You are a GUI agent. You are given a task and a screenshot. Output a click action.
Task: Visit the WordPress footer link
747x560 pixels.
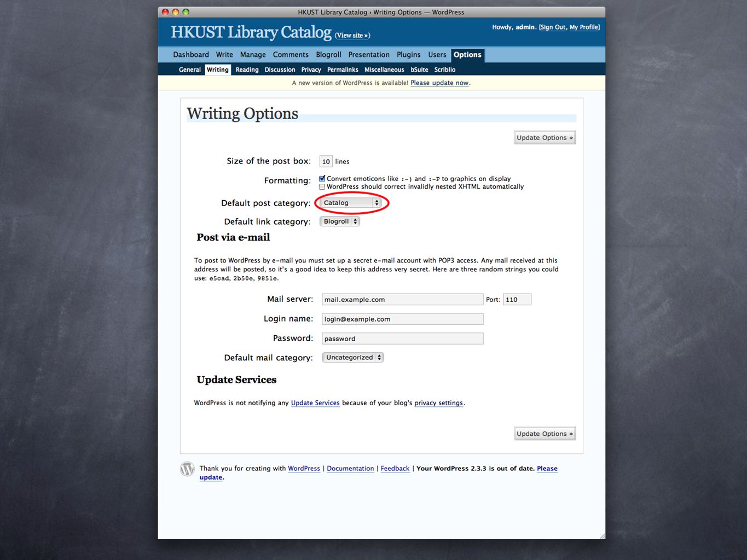tap(304, 469)
